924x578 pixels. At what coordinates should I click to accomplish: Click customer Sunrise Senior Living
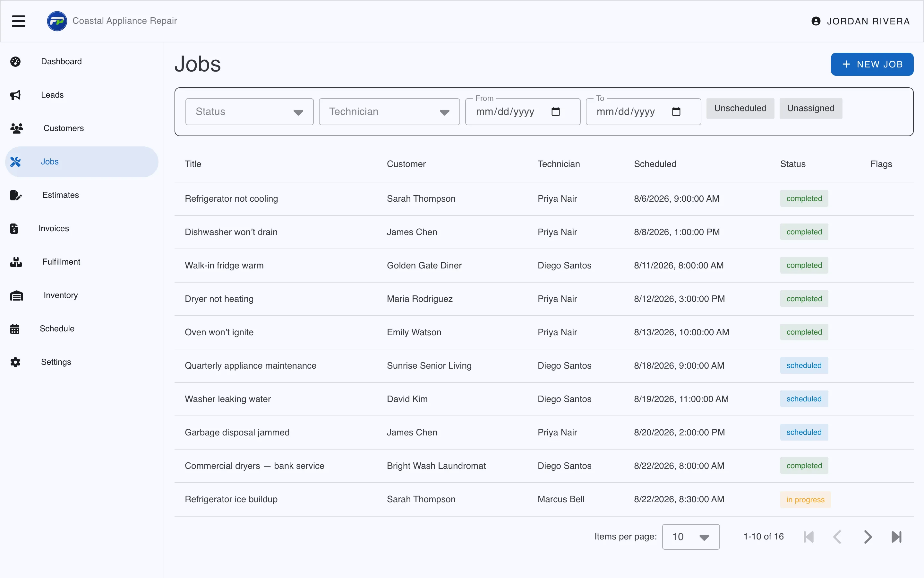tap(429, 365)
